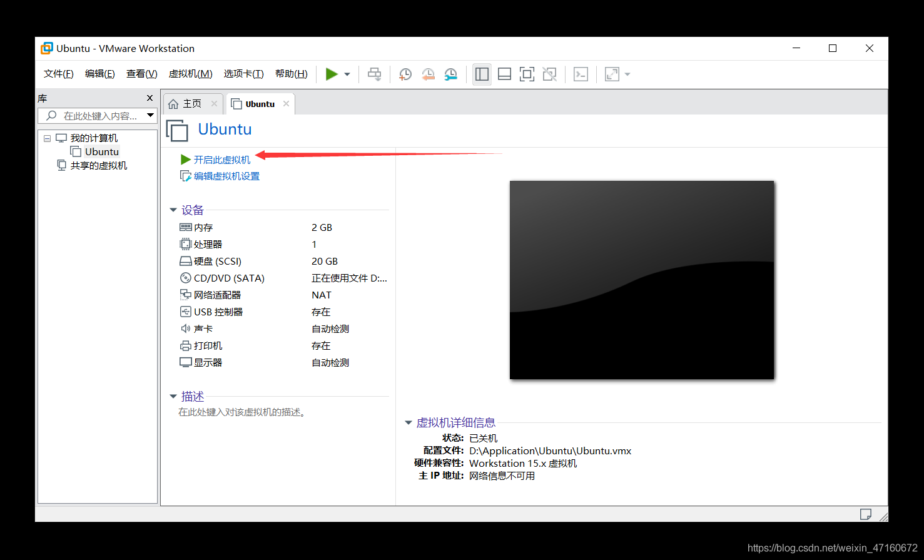Click the message log icon in status bar
Screen dimensions: 924x560
point(866,514)
